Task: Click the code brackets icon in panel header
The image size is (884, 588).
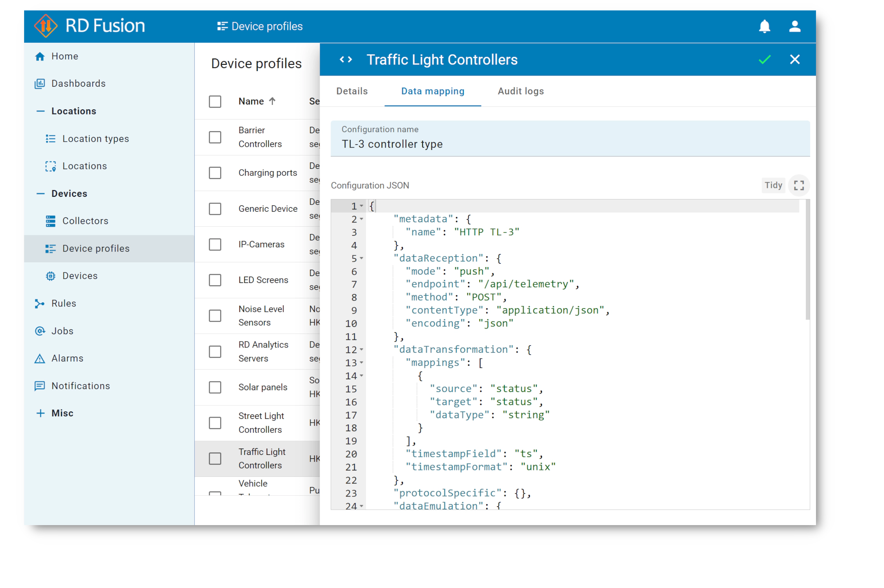Action: click(x=346, y=59)
